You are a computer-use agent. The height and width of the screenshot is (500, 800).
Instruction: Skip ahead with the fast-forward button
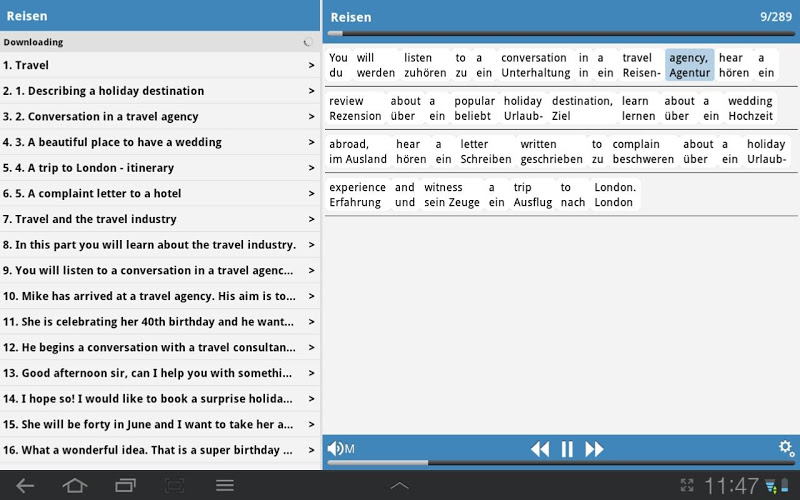[x=594, y=449]
